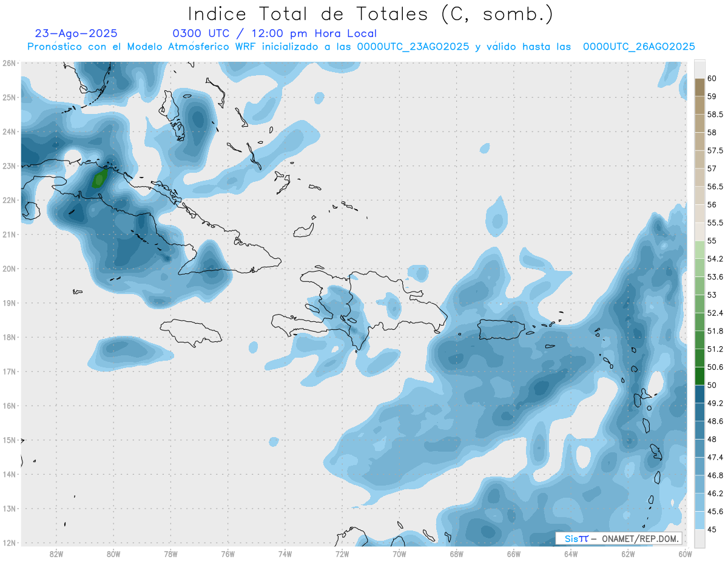Click the green maximum spot over central Cuba
The height and width of the screenshot is (562, 728).
(x=100, y=179)
